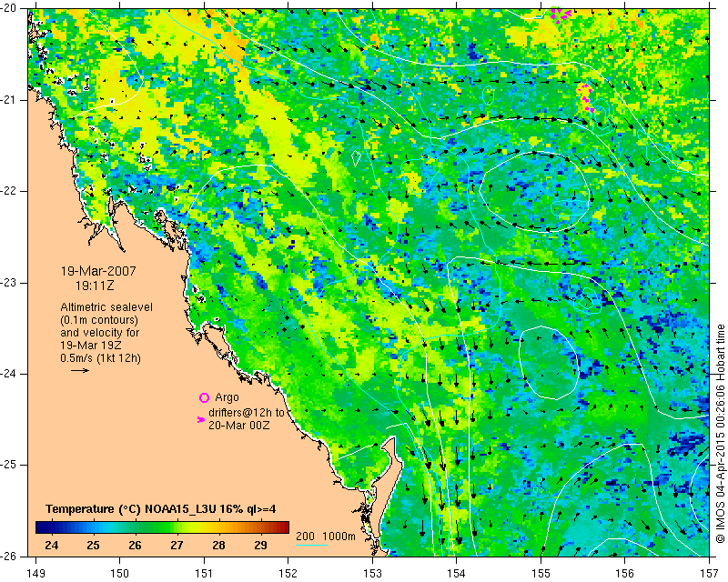Image resolution: width=728 pixels, height=582 pixels.
Task: Click the 'drifters@12h to' text
Action: (x=246, y=412)
